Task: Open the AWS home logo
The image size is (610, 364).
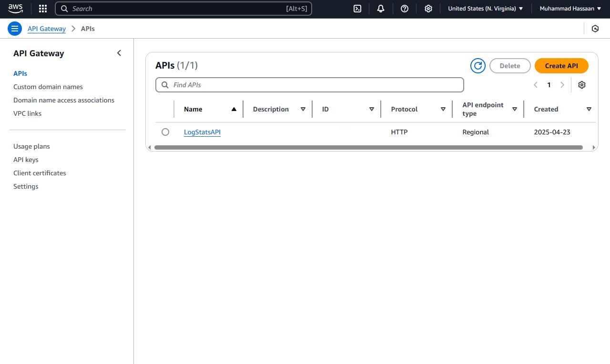Action: pyautogui.click(x=15, y=9)
